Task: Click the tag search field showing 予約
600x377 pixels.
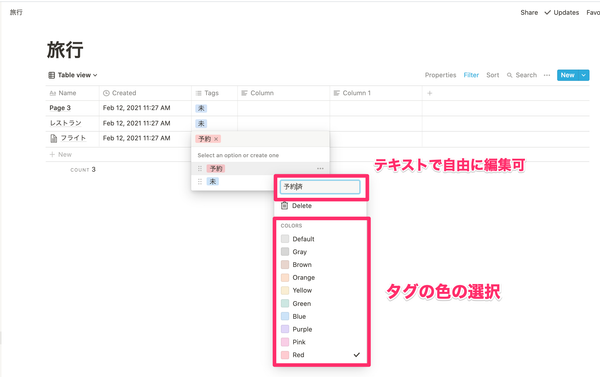Action: click(260, 139)
